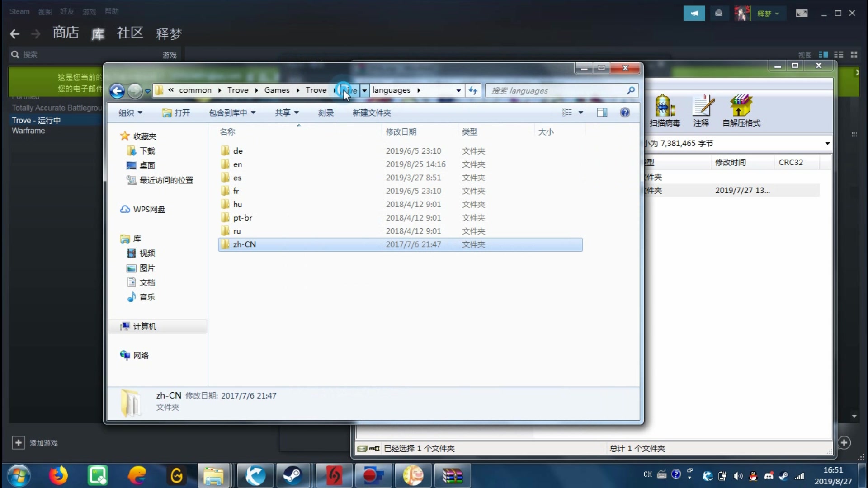This screenshot has height=488, width=868.
Task: Open the Steam 好友 menu
Action: pyautogui.click(x=67, y=12)
